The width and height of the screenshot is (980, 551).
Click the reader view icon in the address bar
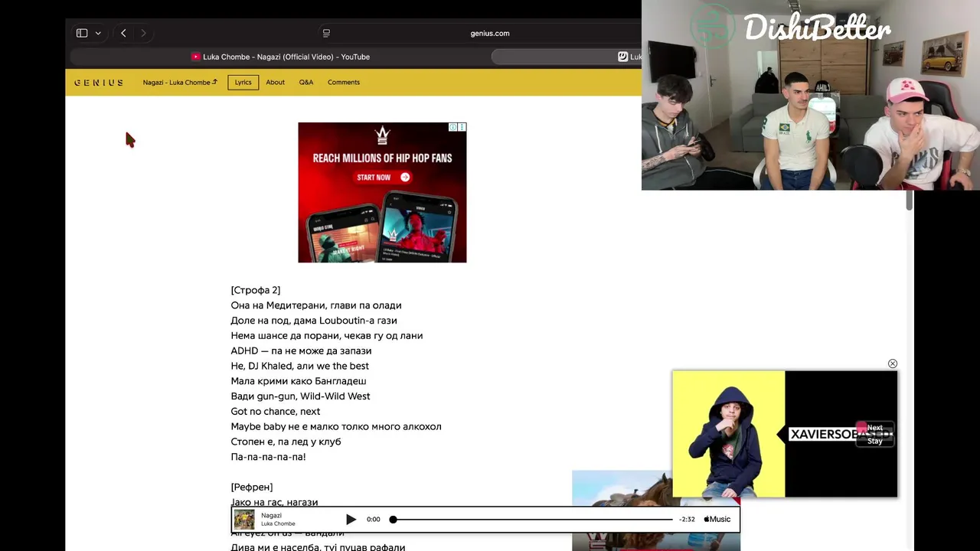(326, 33)
